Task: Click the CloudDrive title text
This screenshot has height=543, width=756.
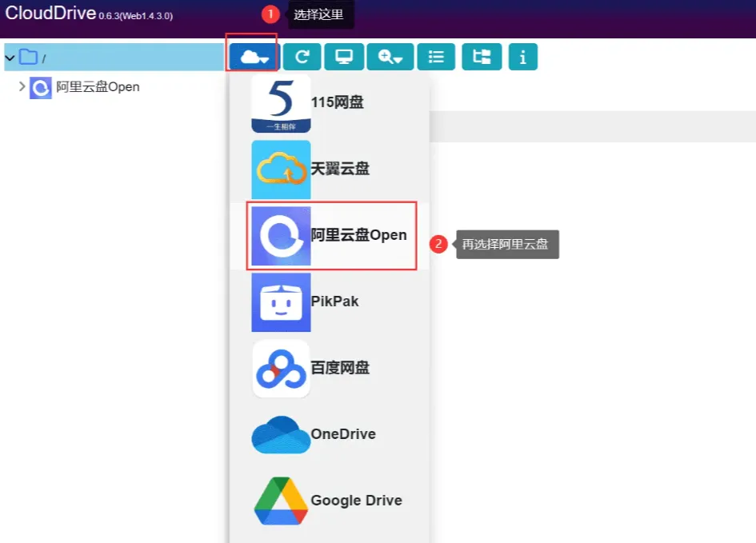Action: [x=50, y=13]
